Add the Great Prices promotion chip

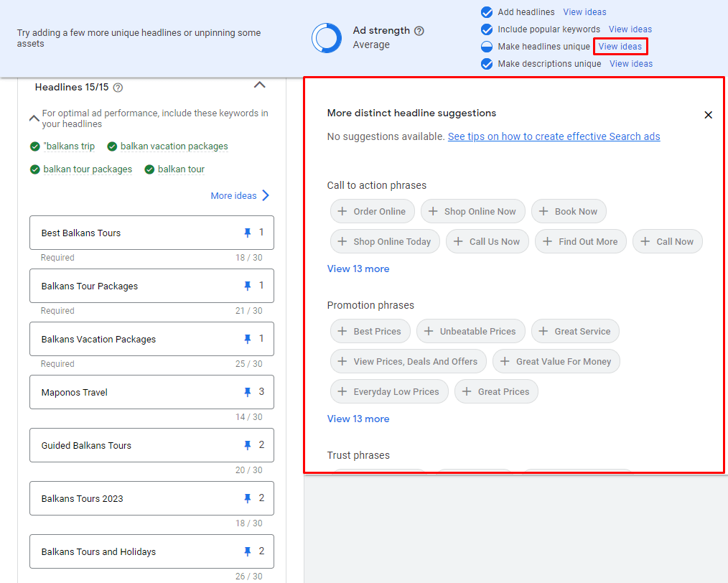(496, 391)
